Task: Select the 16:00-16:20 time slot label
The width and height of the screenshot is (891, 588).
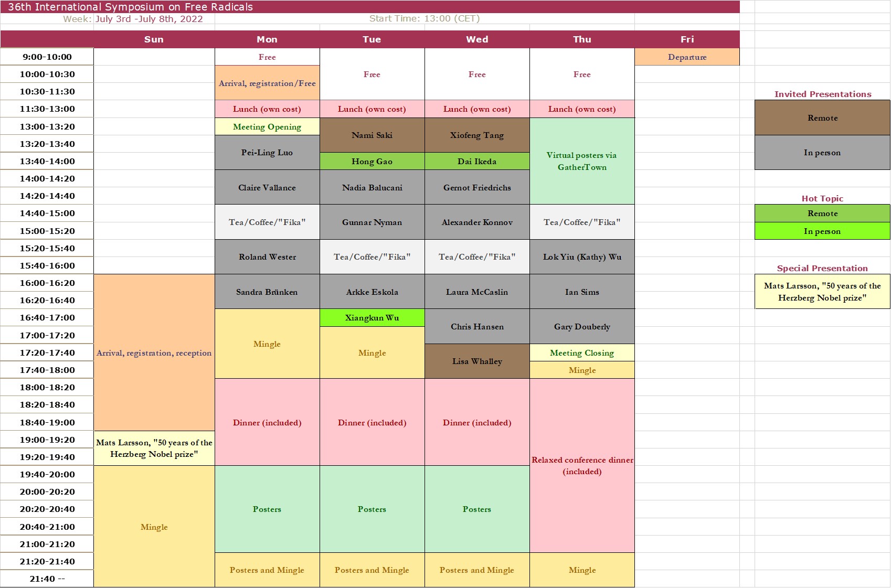Action: coord(47,283)
